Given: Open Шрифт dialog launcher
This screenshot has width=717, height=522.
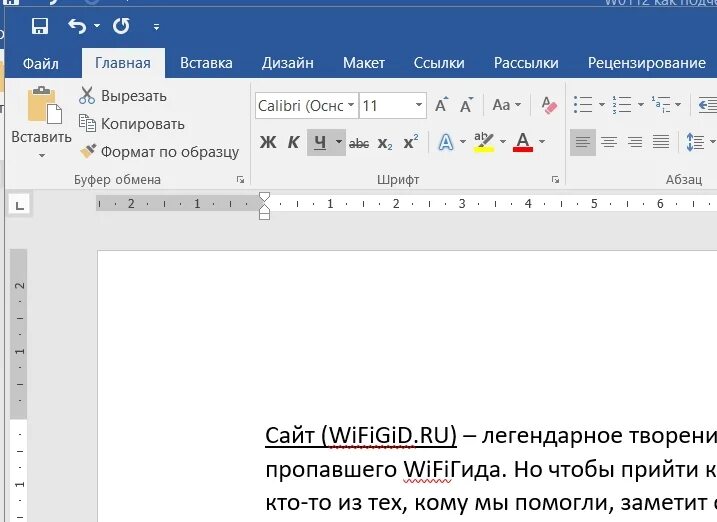Looking at the screenshot, I should coord(555,180).
